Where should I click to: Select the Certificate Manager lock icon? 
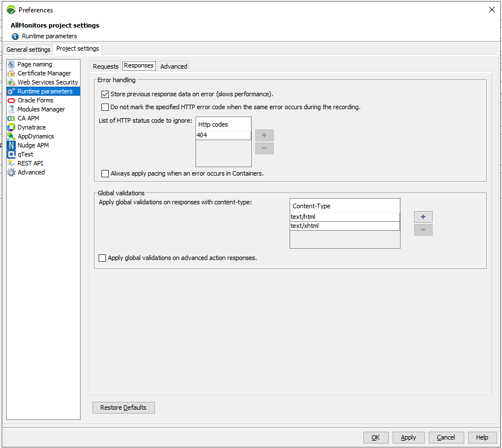(x=11, y=73)
